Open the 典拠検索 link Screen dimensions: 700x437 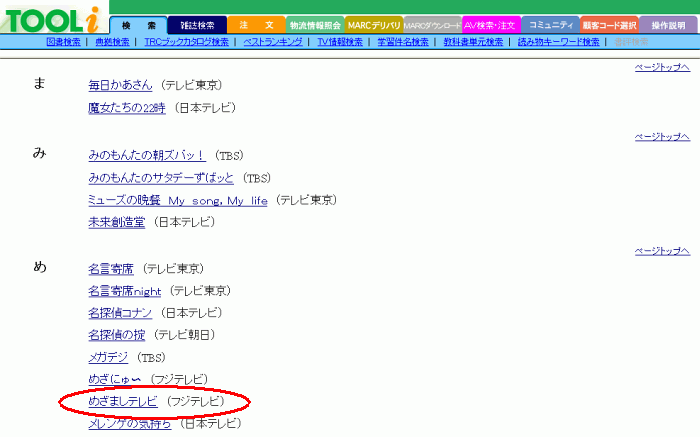point(112,42)
